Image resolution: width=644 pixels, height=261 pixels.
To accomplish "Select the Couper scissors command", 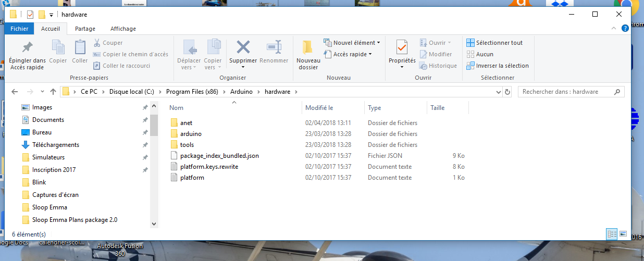I will [108, 43].
